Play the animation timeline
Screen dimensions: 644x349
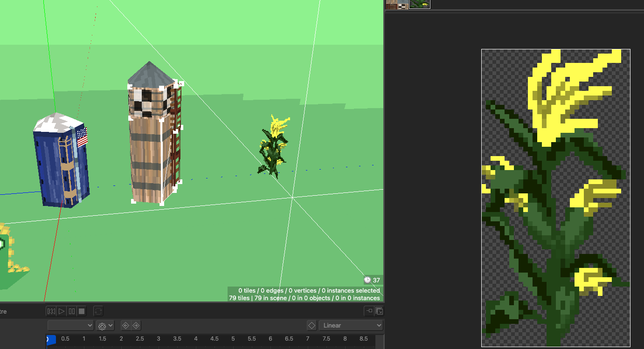coord(62,311)
